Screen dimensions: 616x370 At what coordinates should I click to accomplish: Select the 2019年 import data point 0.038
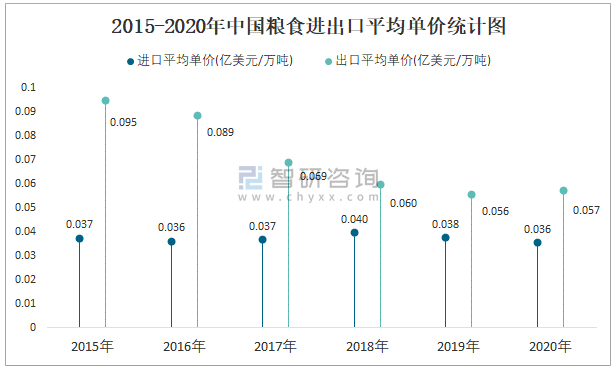pos(446,238)
